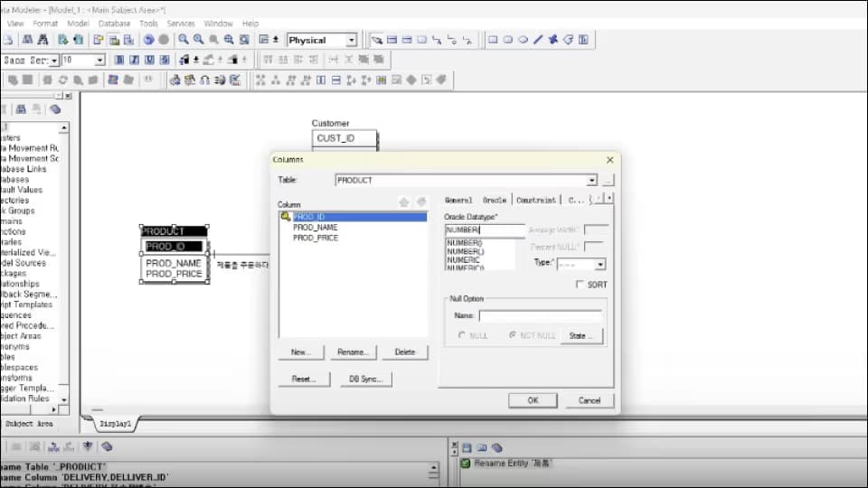The height and width of the screenshot is (488, 868).
Task: Select the rectangle shape tool
Action: point(493,39)
